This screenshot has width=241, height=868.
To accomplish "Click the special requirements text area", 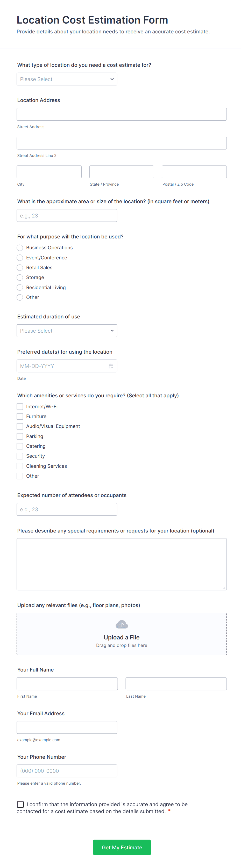I will coord(122,564).
